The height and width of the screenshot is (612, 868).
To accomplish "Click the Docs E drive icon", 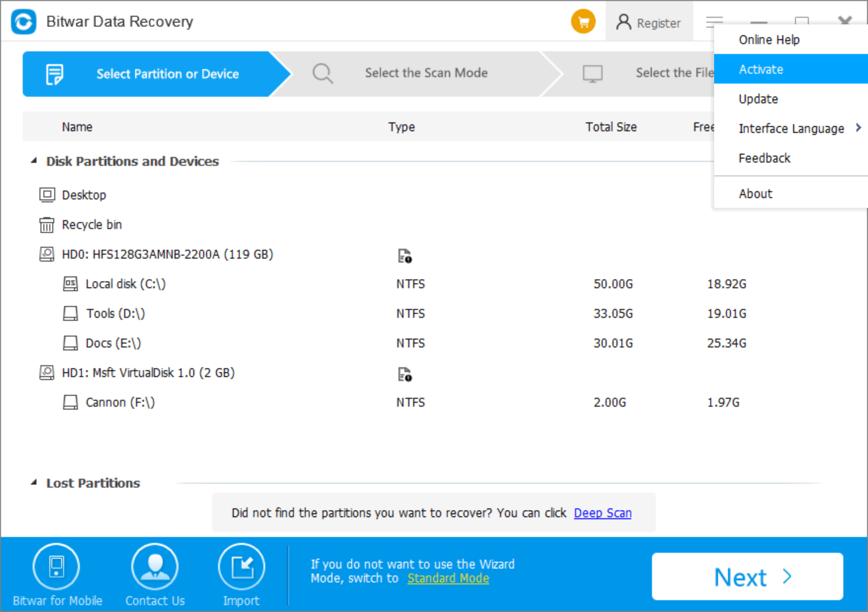I will click(70, 343).
